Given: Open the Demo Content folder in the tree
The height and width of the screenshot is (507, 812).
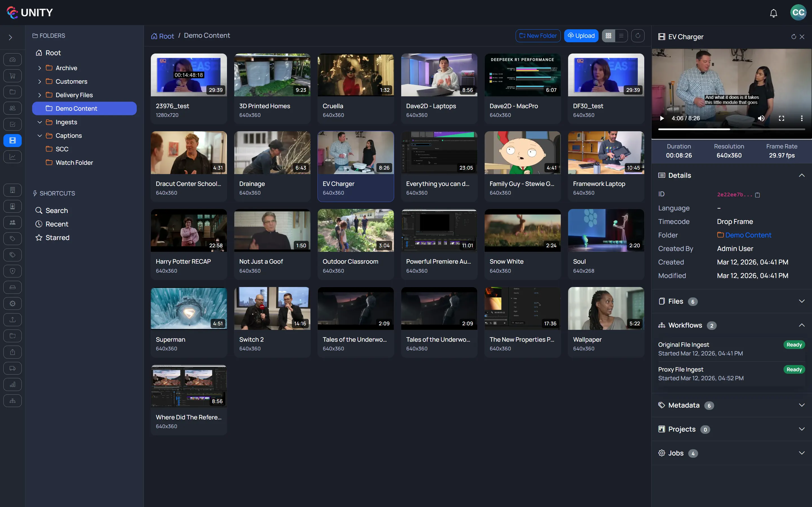Looking at the screenshot, I should coord(76,108).
